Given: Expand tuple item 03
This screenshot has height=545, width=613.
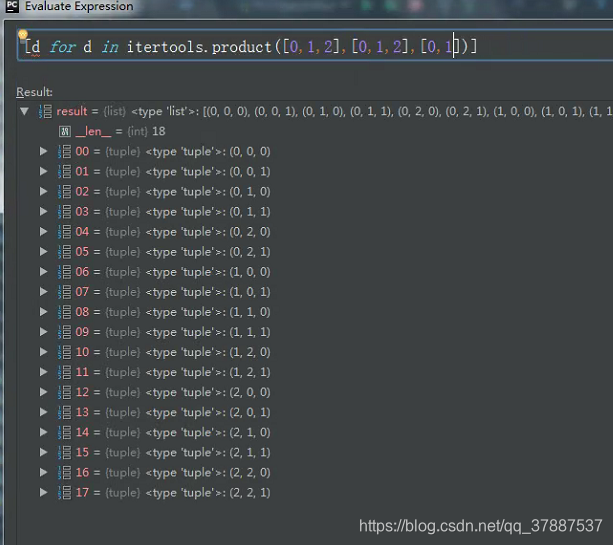Looking at the screenshot, I should pos(43,212).
